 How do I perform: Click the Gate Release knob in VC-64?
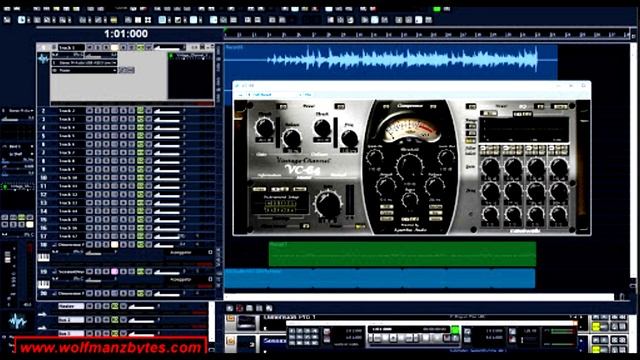point(292,138)
